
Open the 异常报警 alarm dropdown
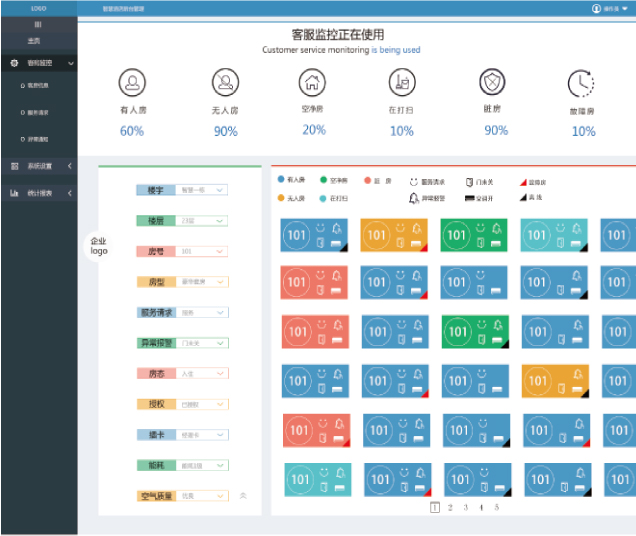pos(202,343)
